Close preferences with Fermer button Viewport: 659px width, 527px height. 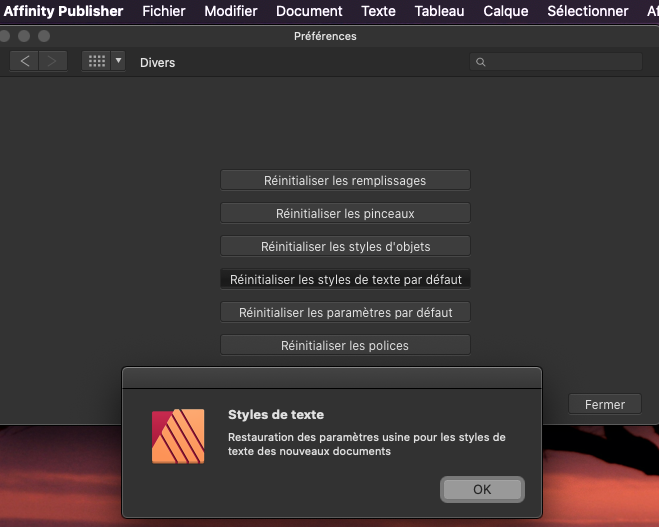pyautogui.click(x=605, y=404)
